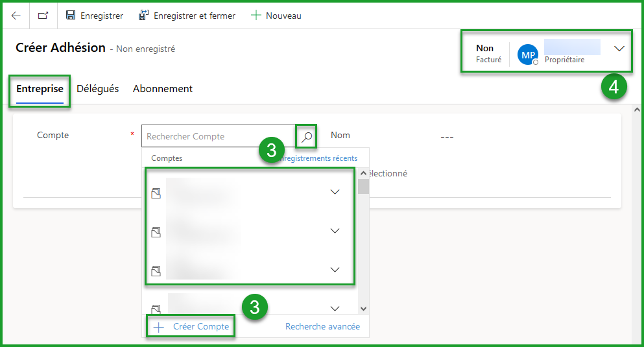Expand the second account result chevron
Screen dimensions: 644x347
click(x=335, y=231)
